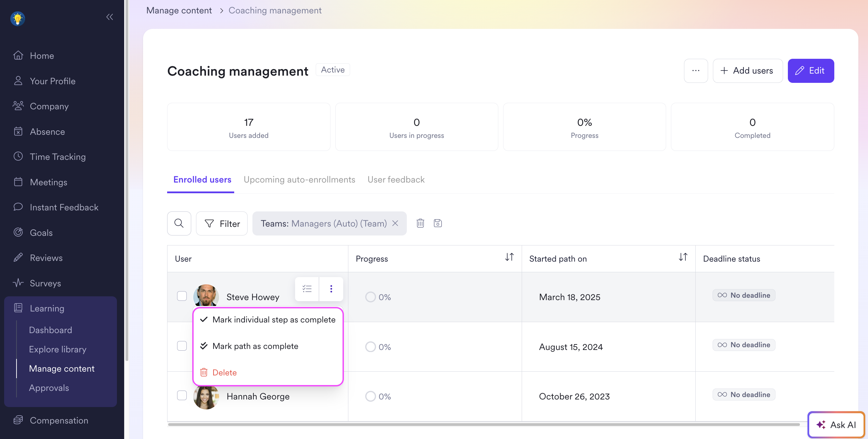Check Hannah George's row checkbox
This screenshot has width=868, height=439.
point(182,395)
